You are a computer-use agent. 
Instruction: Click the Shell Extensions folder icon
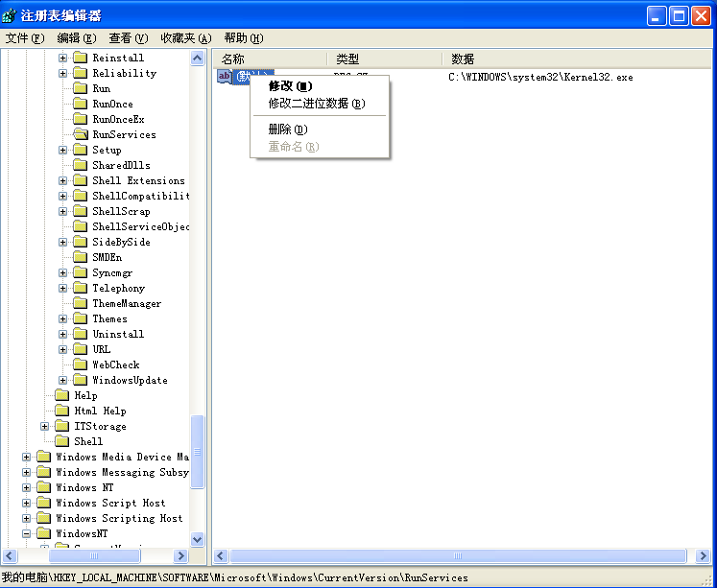[80, 180]
